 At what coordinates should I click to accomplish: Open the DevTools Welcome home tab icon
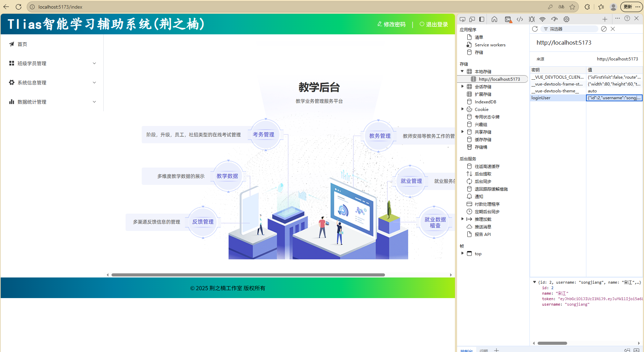tap(494, 19)
